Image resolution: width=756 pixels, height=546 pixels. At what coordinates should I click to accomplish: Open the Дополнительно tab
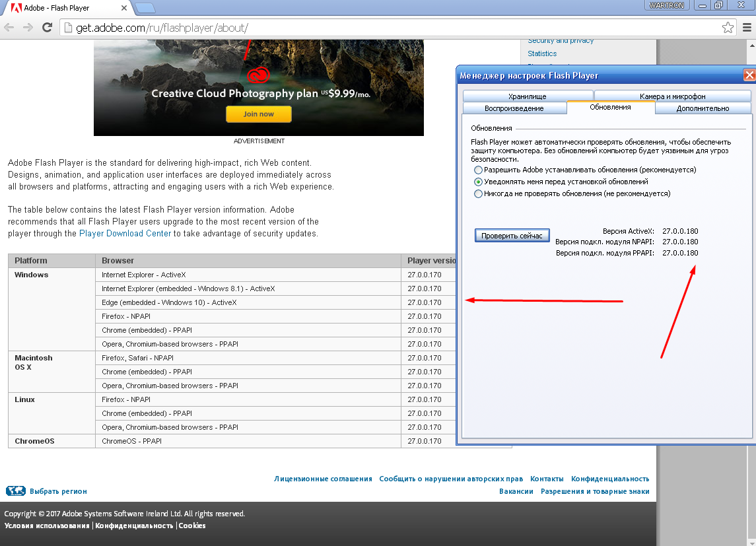(x=703, y=108)
